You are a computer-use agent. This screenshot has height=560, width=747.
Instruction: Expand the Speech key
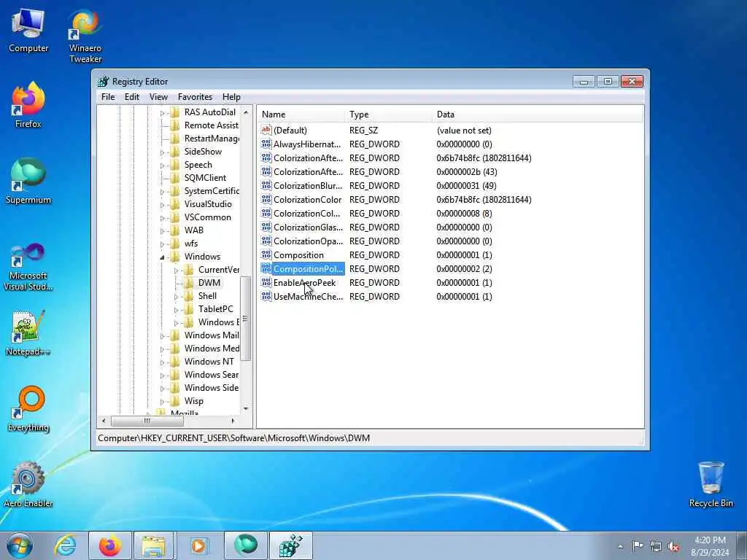click(x=162, y=166)
